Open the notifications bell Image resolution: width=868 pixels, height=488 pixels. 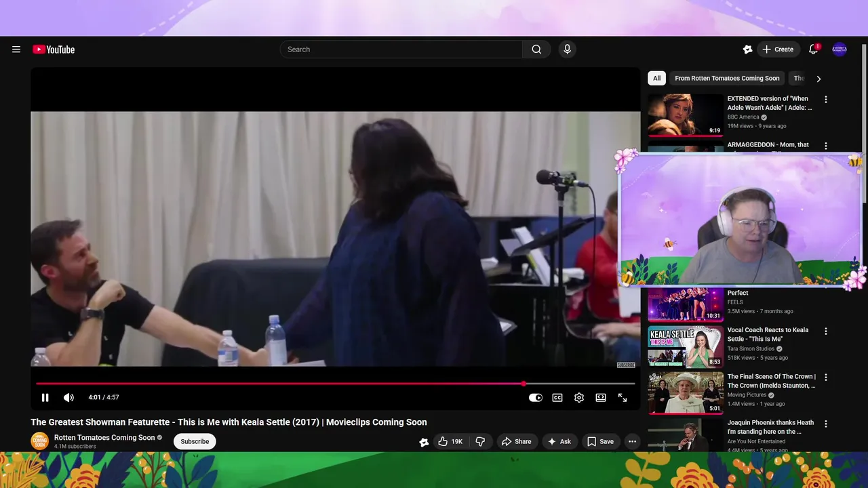(813, 49)
